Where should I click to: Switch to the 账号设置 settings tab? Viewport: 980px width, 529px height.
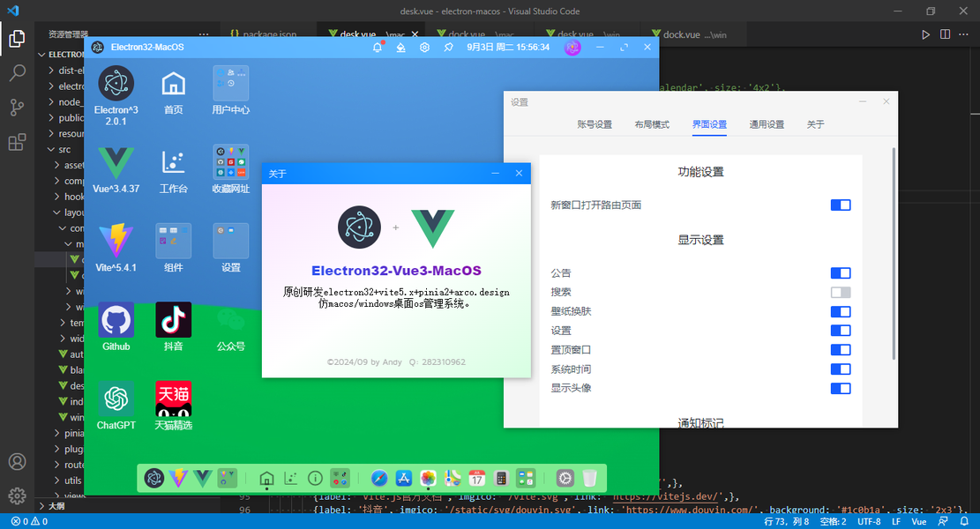[595, 124]
